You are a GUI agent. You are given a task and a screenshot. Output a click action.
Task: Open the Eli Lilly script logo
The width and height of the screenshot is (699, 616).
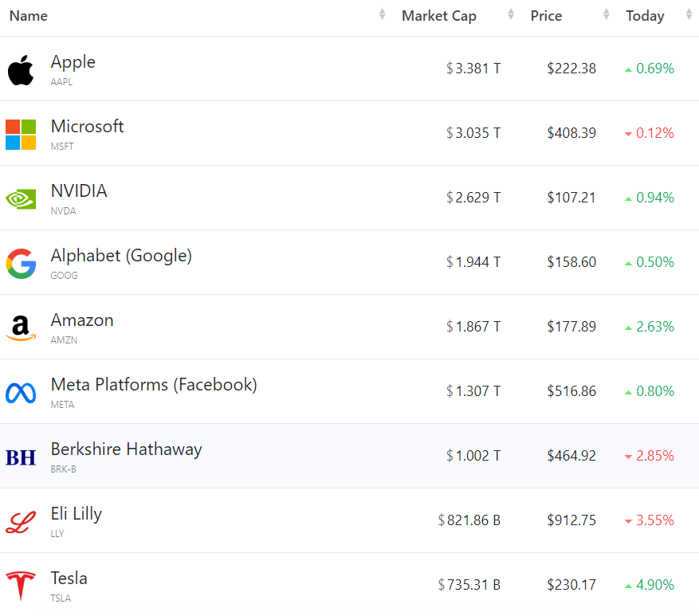tap(21, 521)
